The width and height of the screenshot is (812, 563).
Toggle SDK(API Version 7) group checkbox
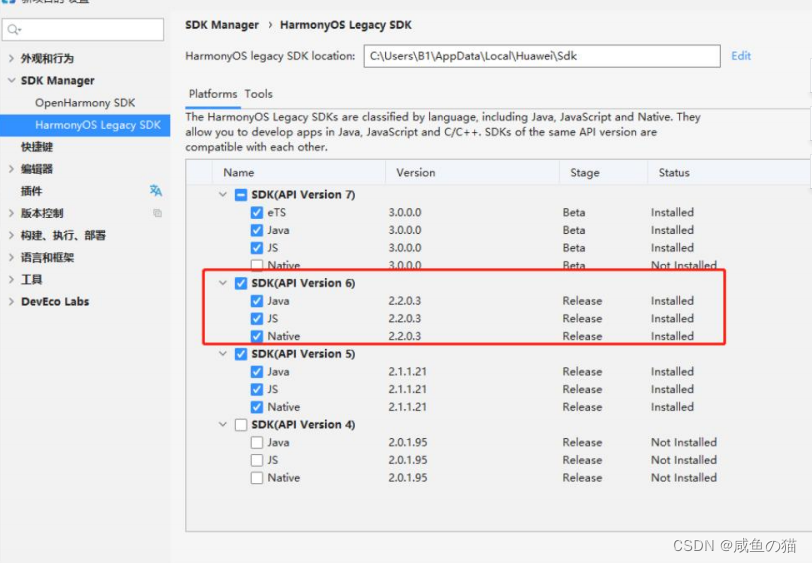[241, 195]
